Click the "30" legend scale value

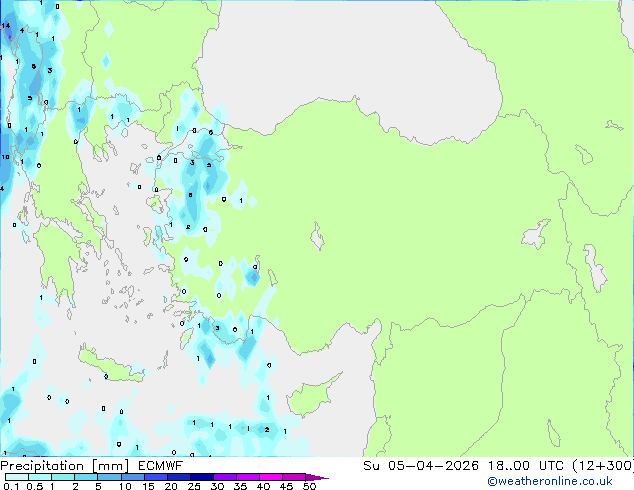pos(217,486)
